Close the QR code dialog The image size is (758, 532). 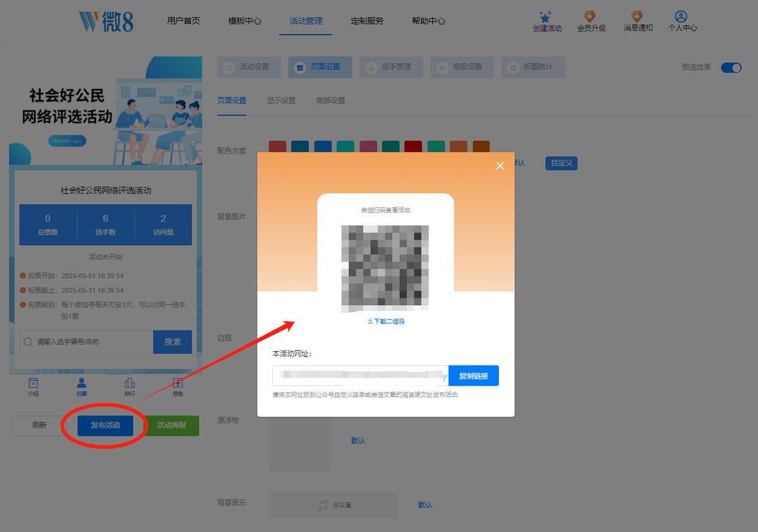(x=500, y=166)
